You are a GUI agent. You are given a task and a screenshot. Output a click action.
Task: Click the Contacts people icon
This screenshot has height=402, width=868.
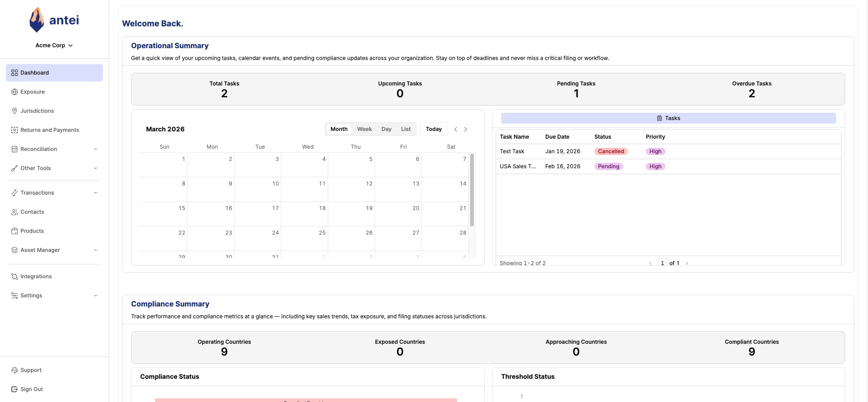coord(15,212)
